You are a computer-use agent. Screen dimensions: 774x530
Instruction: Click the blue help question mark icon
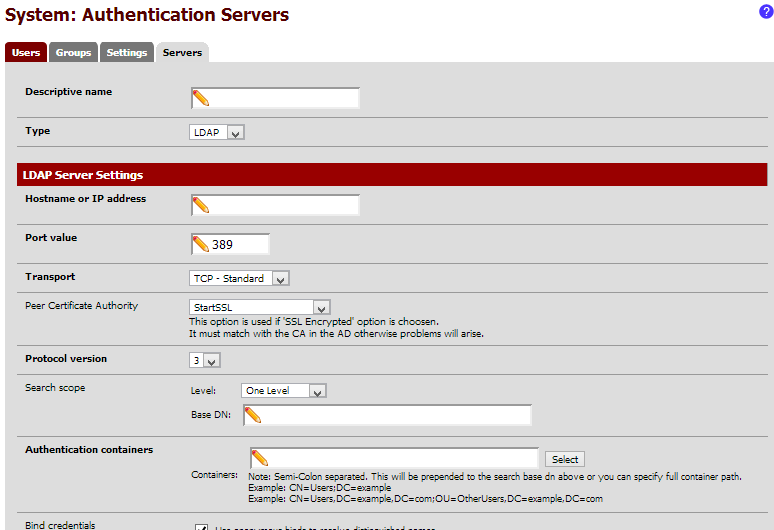(x=766, y=11)
